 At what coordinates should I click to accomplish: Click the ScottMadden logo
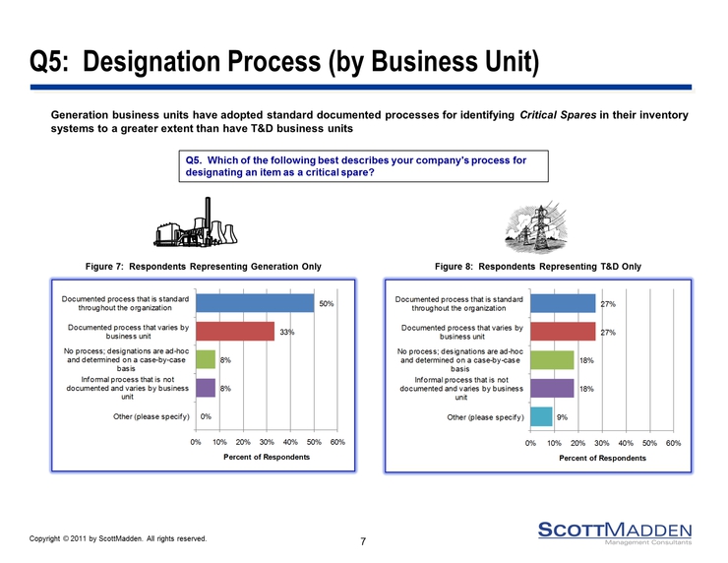pos(615,532)
